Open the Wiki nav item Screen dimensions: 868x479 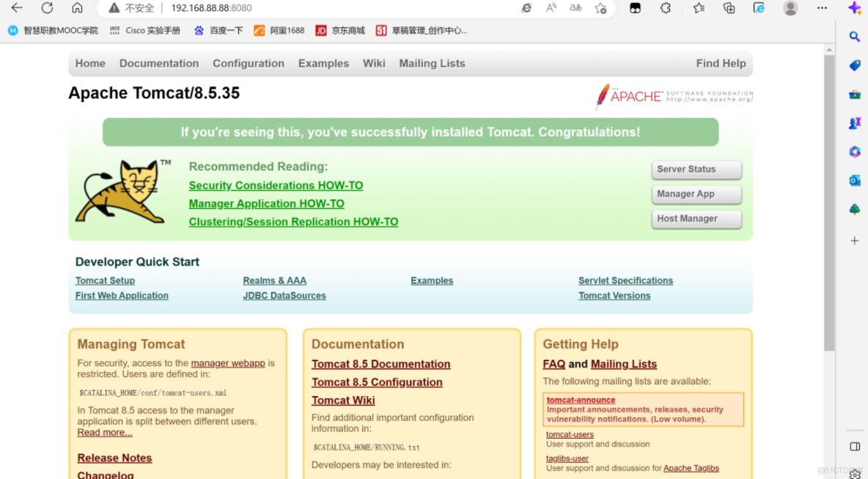pos(374,63)
